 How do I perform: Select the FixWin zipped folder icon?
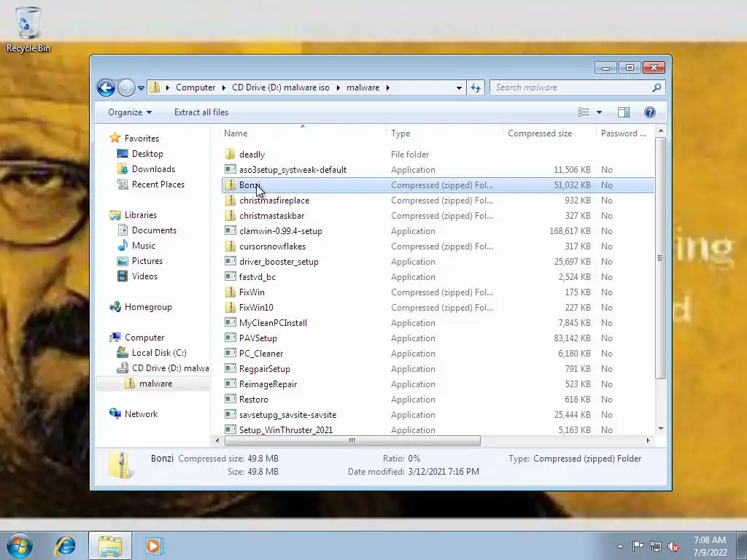(230, 292)
